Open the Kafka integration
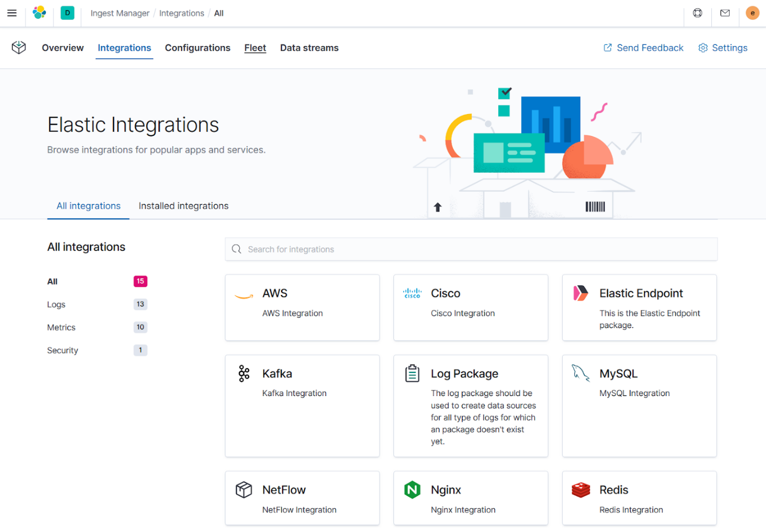This screenshot has width=766, height=532. point(277,374)
